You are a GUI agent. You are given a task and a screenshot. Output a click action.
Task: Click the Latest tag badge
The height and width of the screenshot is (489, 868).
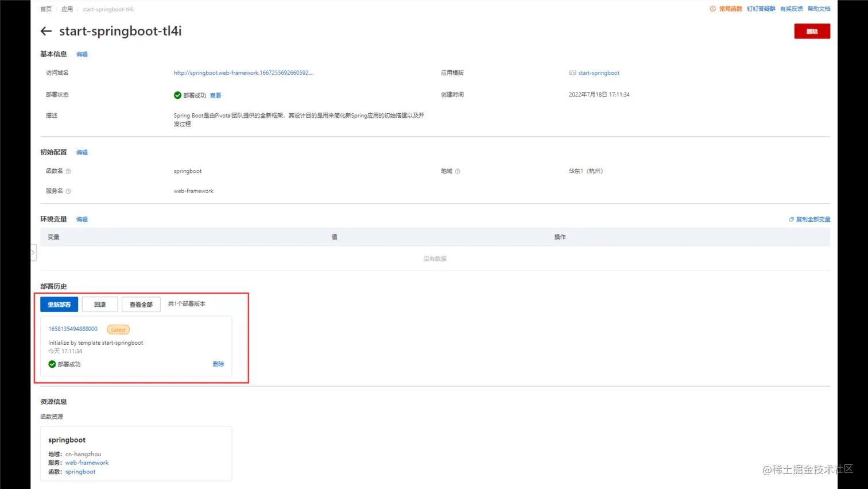[118, 330]
